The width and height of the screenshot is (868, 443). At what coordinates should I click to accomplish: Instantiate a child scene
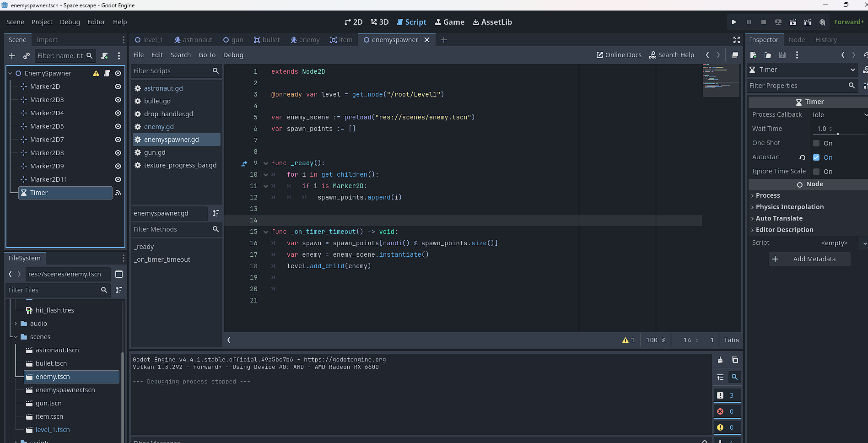26,56
